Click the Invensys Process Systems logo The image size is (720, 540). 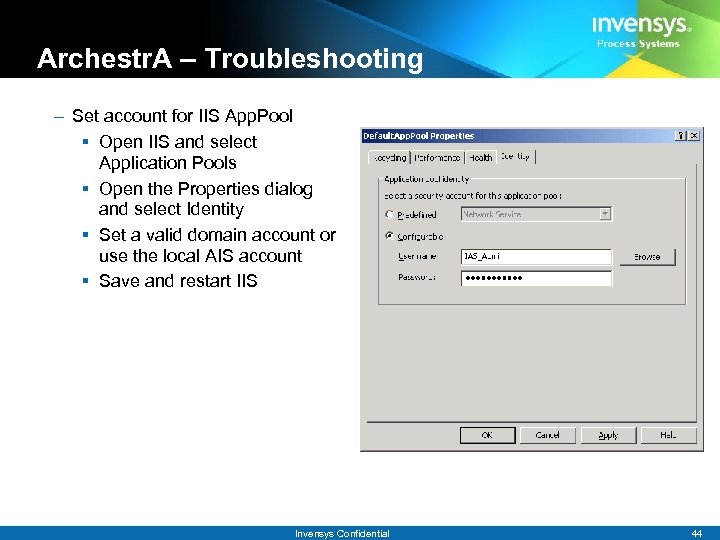coord(641,31)
